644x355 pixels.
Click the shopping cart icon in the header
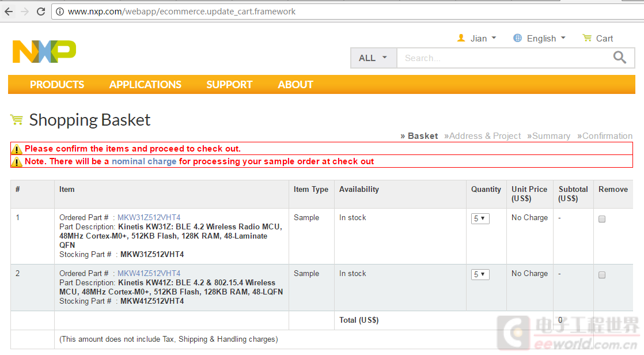(587, 38)
